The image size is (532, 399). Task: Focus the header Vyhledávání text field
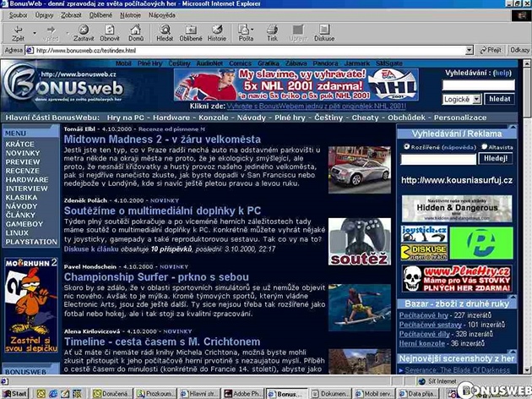479,85
